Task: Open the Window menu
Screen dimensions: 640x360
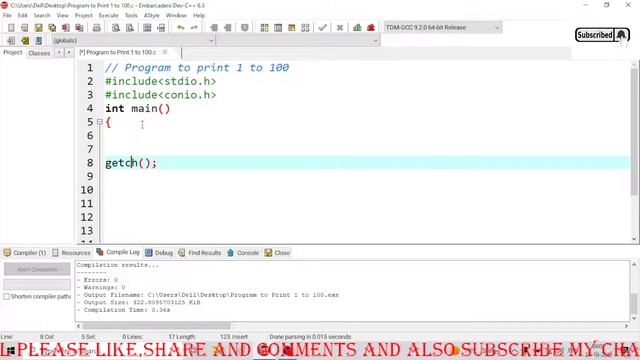Action: (x=176, y=15)
